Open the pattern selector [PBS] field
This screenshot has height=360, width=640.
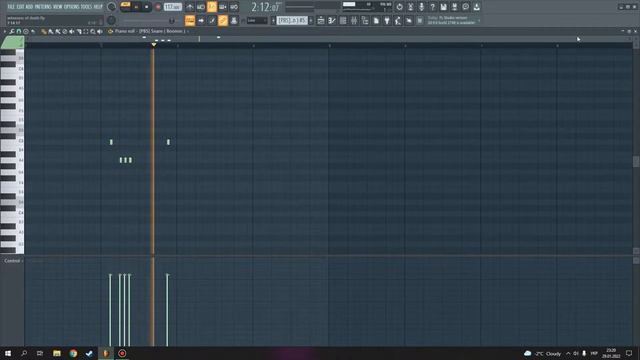[292, 20]
